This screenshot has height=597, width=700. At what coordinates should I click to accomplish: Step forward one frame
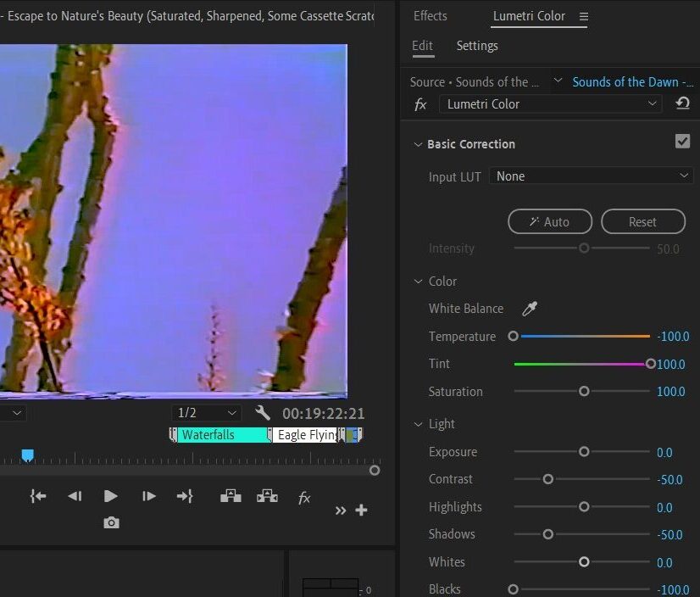pos(148,496)
